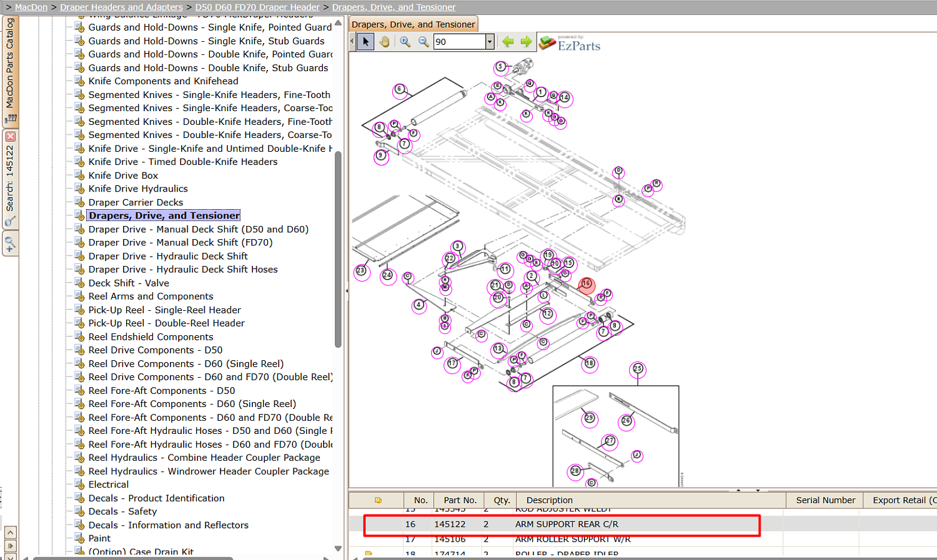Zoom in with the plus magnifier
This screenshot has width=937, height=560.
point(405,42)
